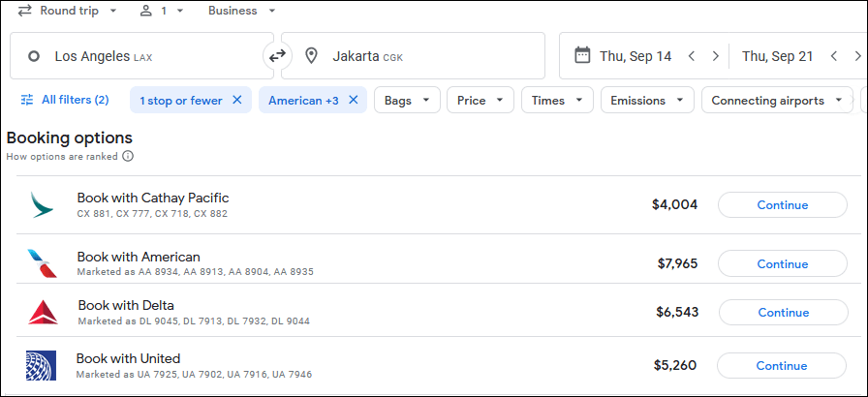This screenshot has height=397, width=868.
Task: Click the All filters sliders icon
Action: (x=26, y=100)
